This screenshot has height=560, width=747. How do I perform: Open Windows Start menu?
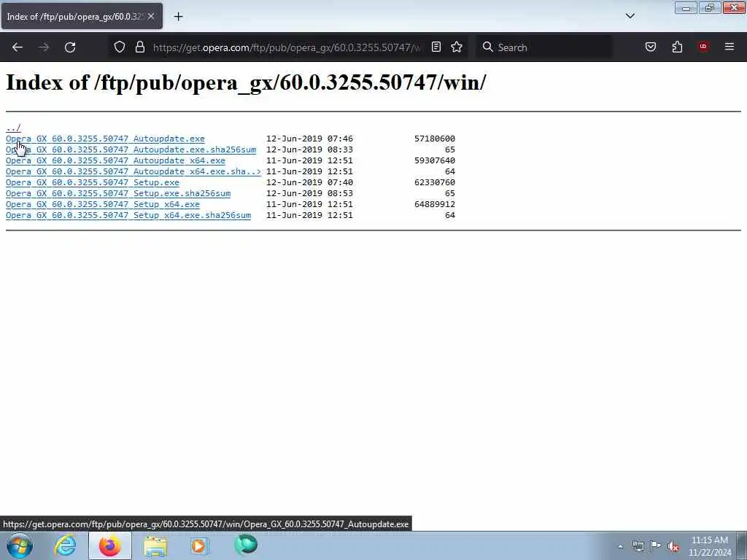pos(20,545)
